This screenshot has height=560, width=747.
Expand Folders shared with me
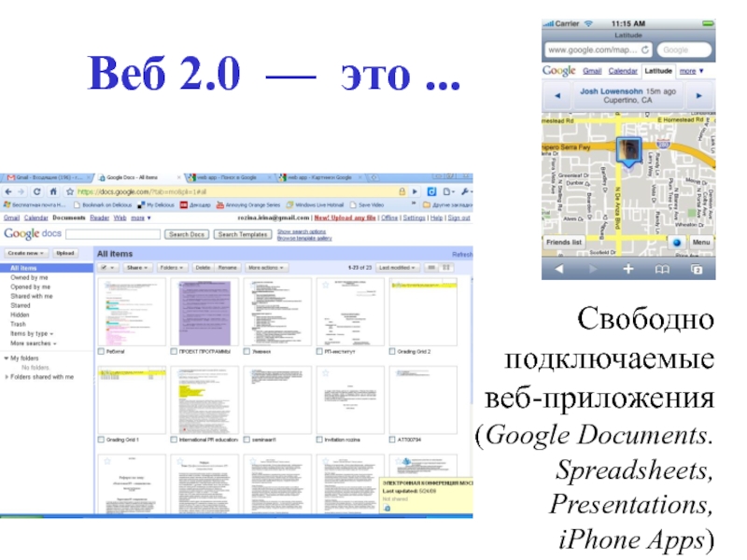click(7, 377)
